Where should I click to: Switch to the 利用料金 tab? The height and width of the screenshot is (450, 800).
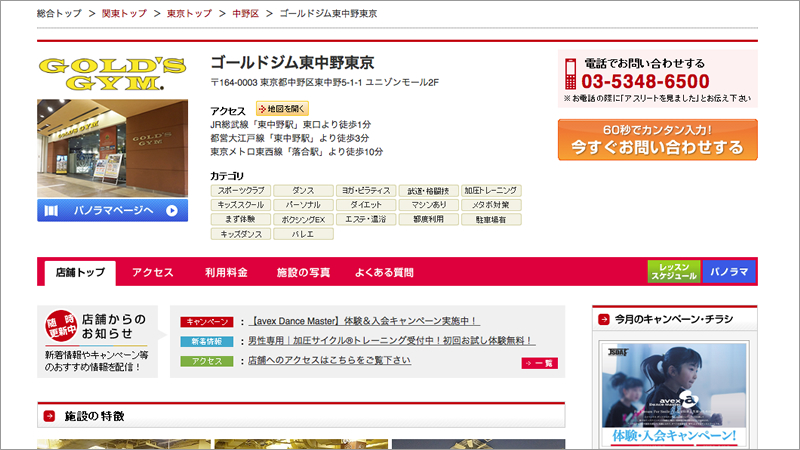coord(226,272)
